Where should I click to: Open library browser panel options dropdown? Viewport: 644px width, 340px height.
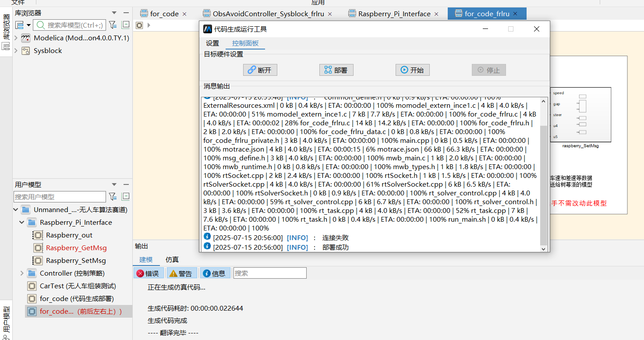114,13
